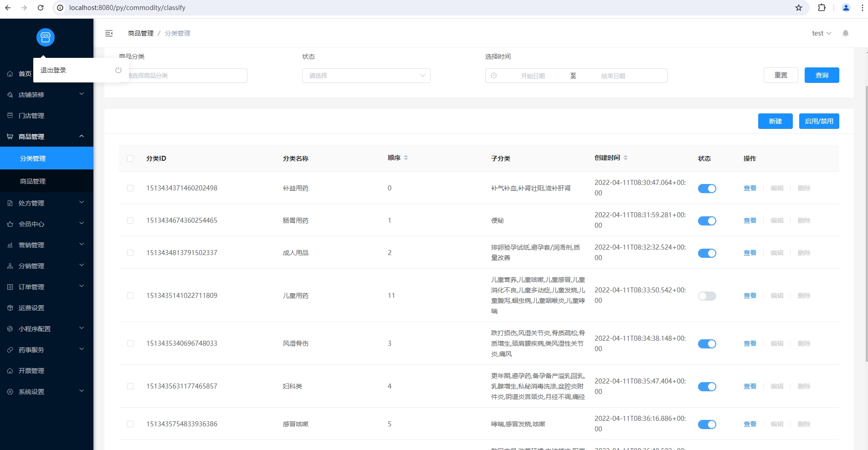Open the 状态 请选择 dropdown

pos(366,76)
